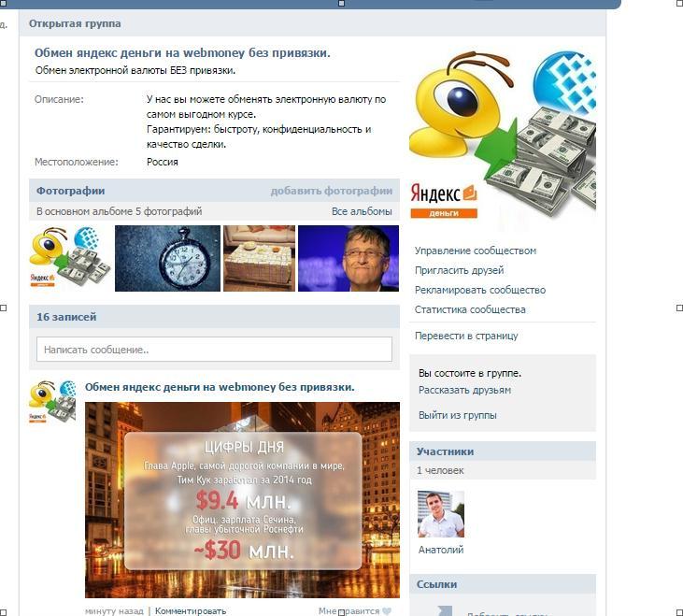Click subtitle 'Обмен электронной валюты БЕЗ привязки.'

(x=135, y=71)
